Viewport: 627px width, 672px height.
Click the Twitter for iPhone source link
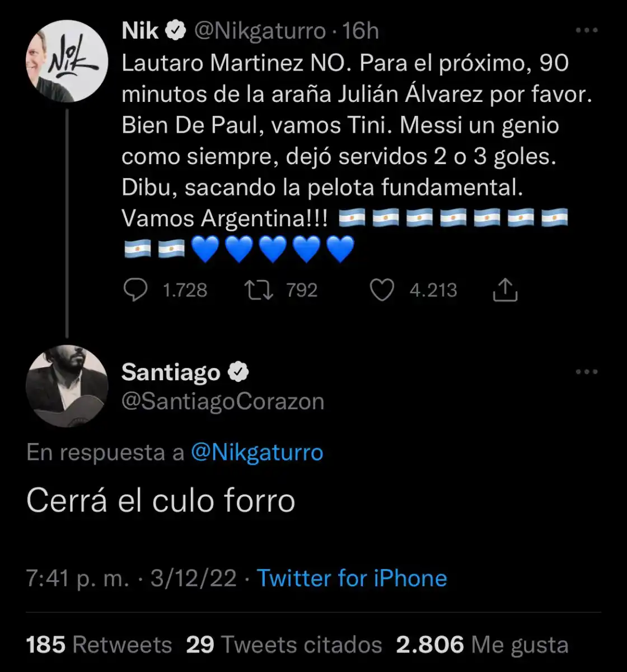point(350,578)
